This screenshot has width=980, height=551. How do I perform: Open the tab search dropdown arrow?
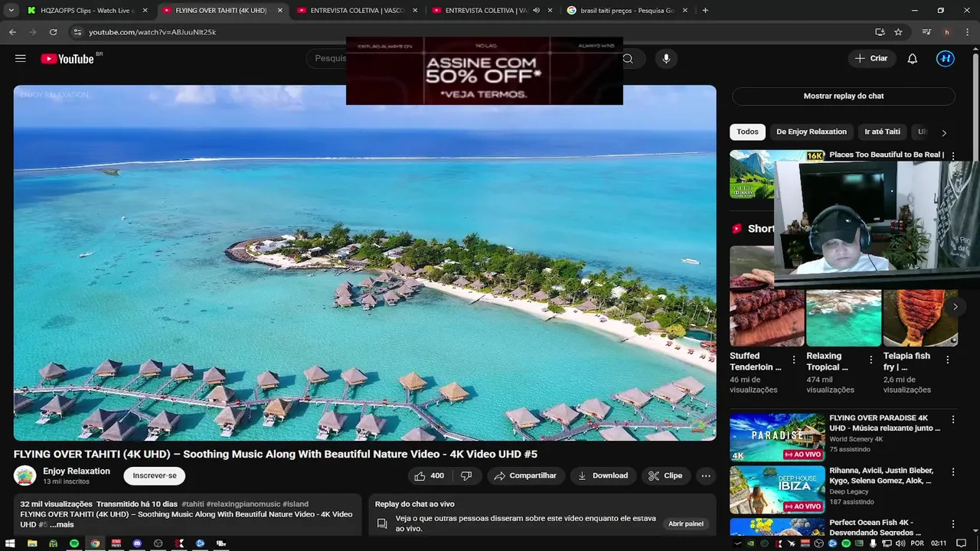[11, 11]
